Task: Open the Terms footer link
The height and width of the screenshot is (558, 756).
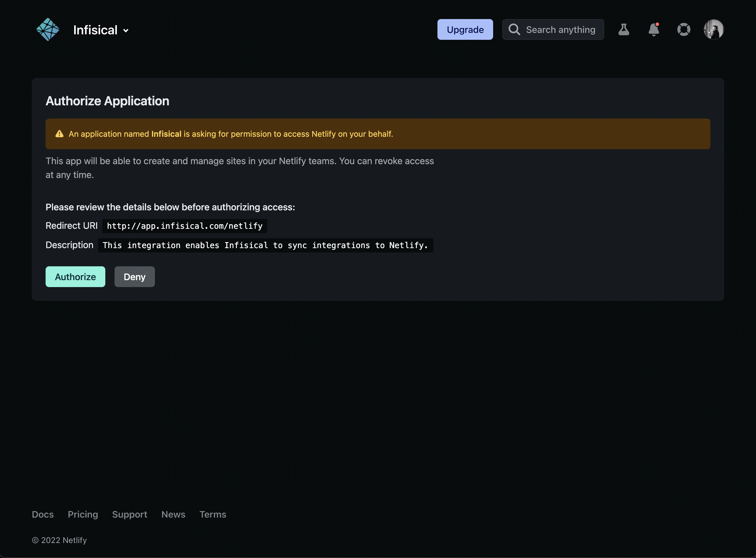Action: 213,514
